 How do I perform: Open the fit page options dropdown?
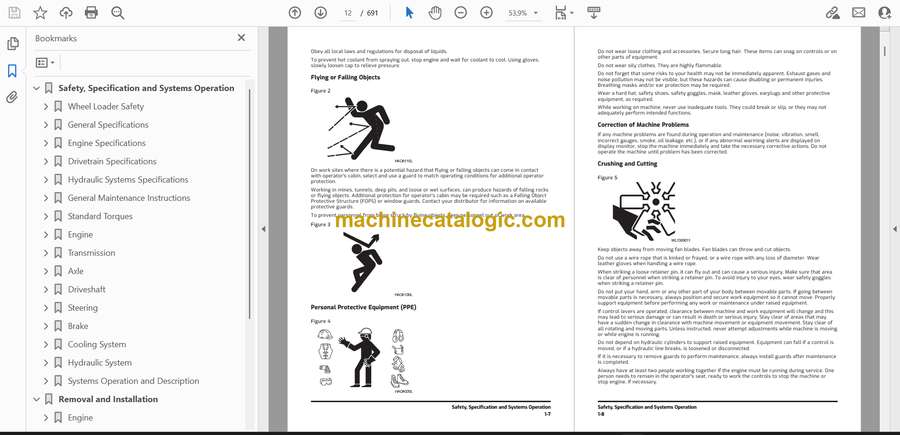click(564, 13)
